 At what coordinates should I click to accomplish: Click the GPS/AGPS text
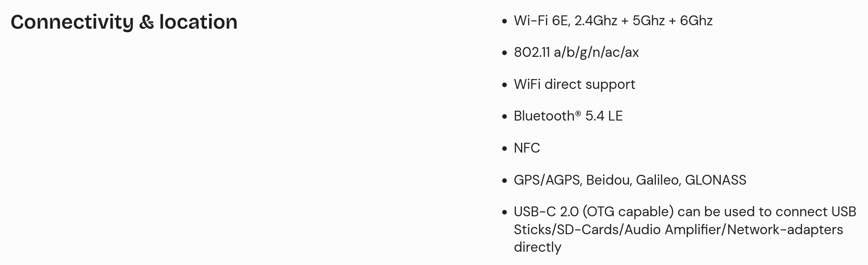548,180
